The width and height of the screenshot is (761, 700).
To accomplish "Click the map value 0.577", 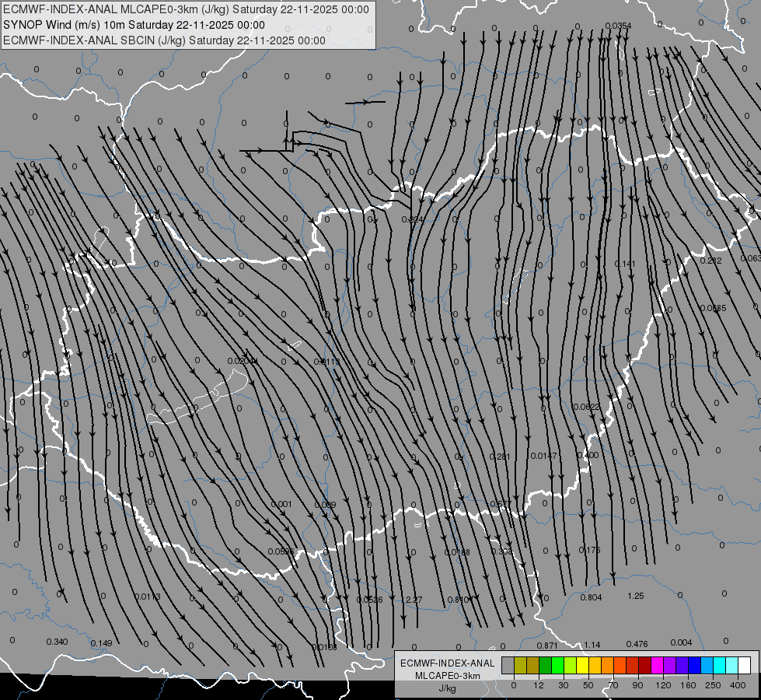I will (x=501, y=504).
